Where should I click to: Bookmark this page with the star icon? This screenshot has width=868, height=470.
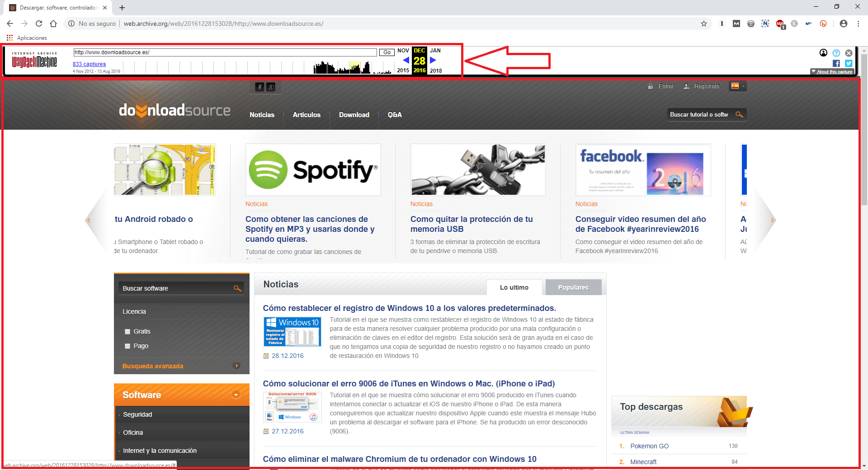(704, 23)
